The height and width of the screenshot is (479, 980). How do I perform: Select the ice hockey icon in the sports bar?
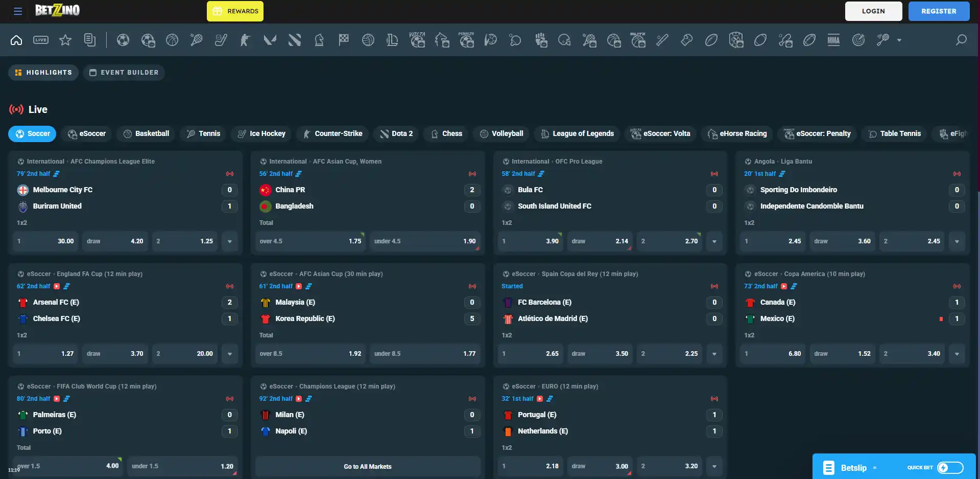click(221, 40)
